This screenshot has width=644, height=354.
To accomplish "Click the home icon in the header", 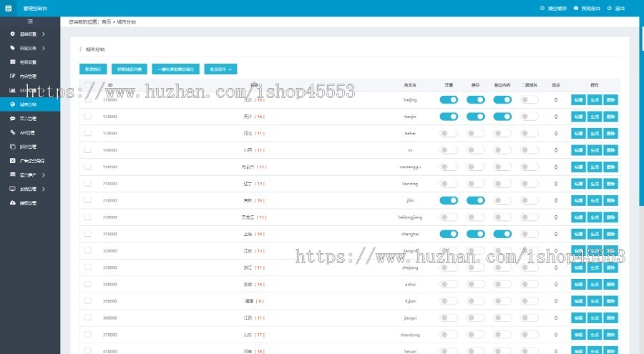I will [x=576, y=8].
